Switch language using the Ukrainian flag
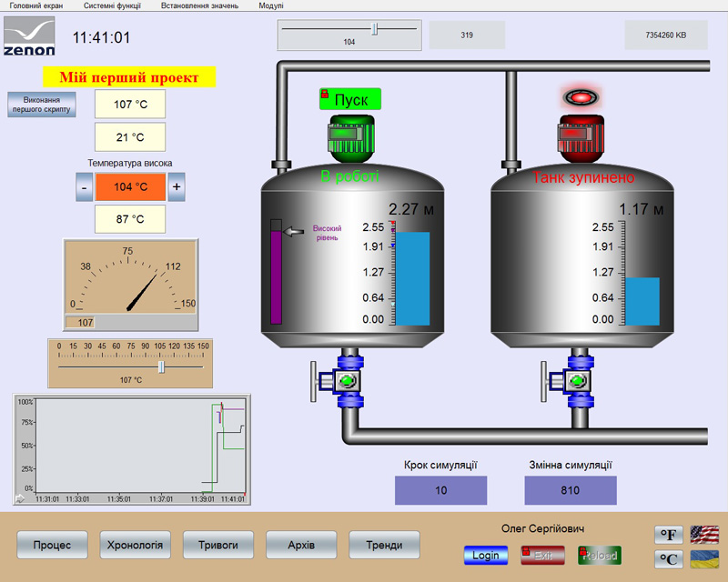 point(704,559)
